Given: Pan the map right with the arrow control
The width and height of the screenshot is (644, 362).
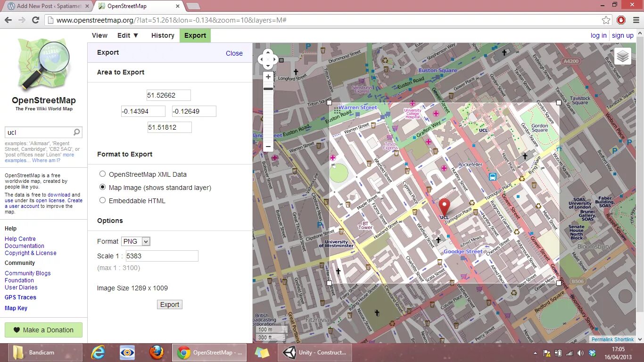Looking at the screenshot, I should point(274,59).
